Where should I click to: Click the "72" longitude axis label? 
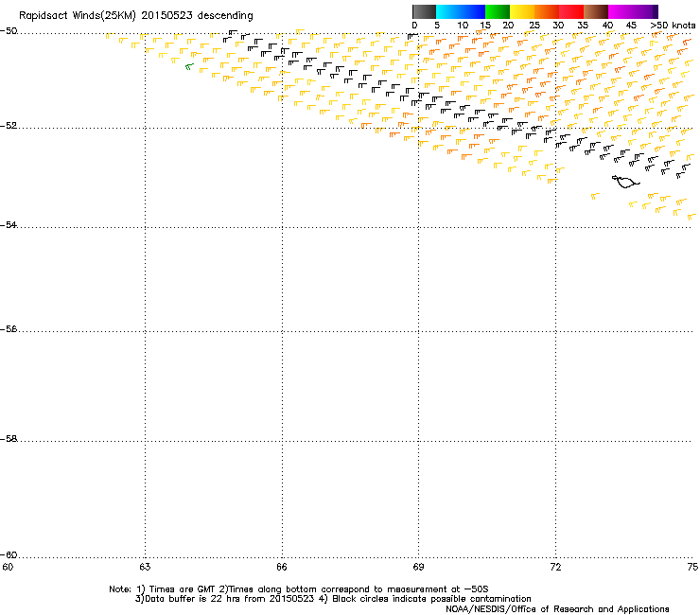(555, 567)
